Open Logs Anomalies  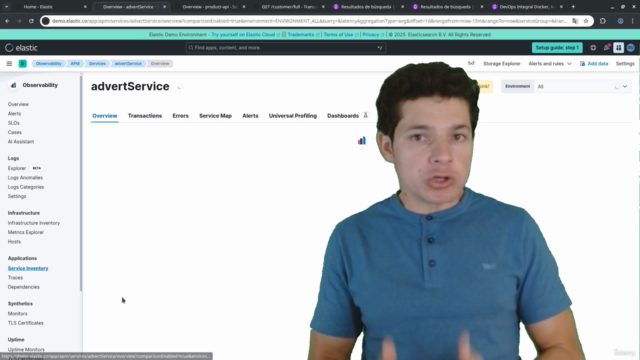[x=25, y=178]
